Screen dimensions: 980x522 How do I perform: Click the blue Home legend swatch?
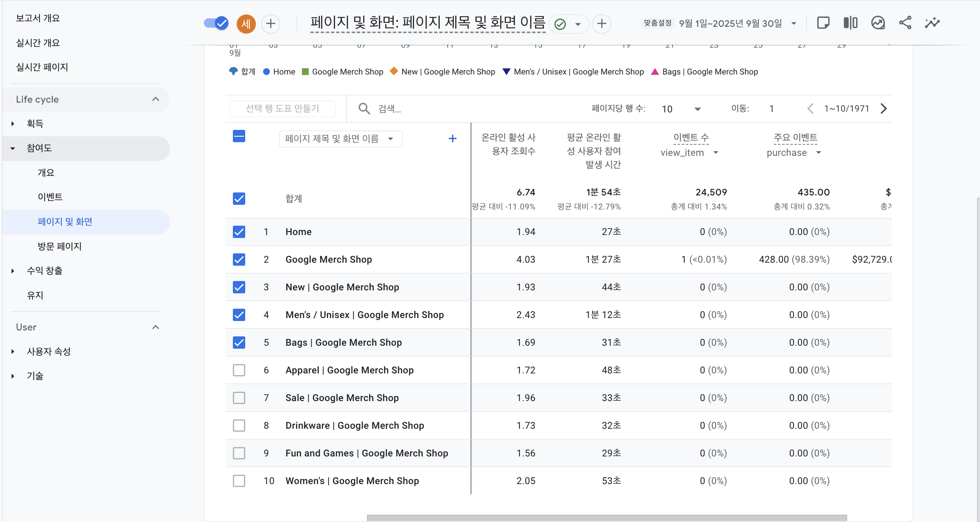pos(266,72)
